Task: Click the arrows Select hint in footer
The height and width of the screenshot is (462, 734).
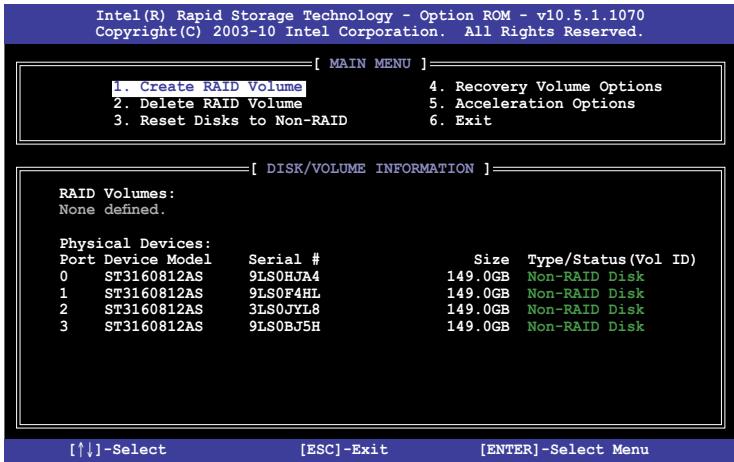Action: tap(117, 450)
